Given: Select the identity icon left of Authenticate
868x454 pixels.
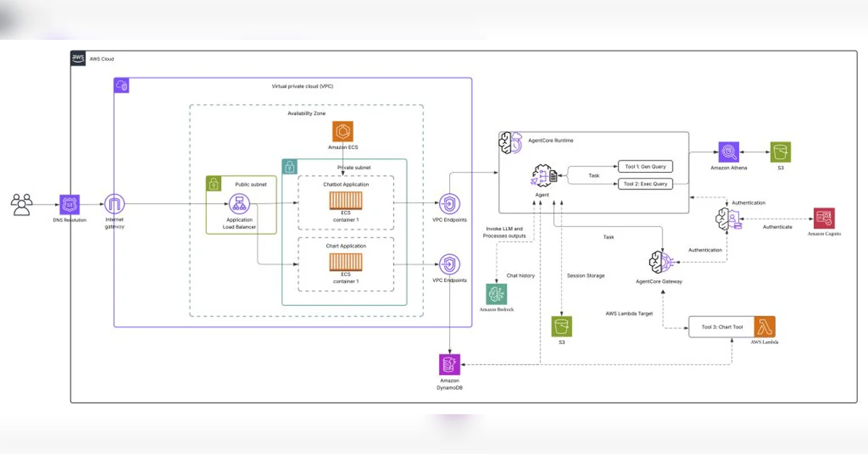Looking at the screenshot, I should (x=727, y=218).
